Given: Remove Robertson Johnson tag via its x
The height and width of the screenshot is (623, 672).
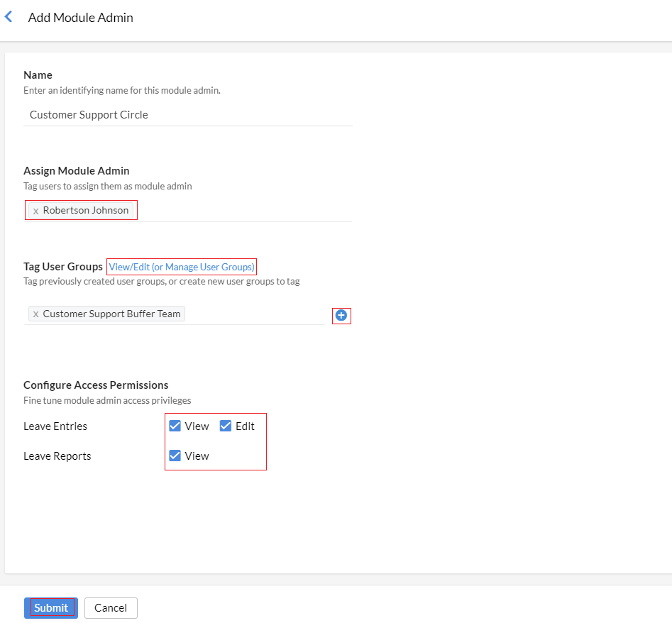Looking at the screenshot, I should tap(36, 211).
